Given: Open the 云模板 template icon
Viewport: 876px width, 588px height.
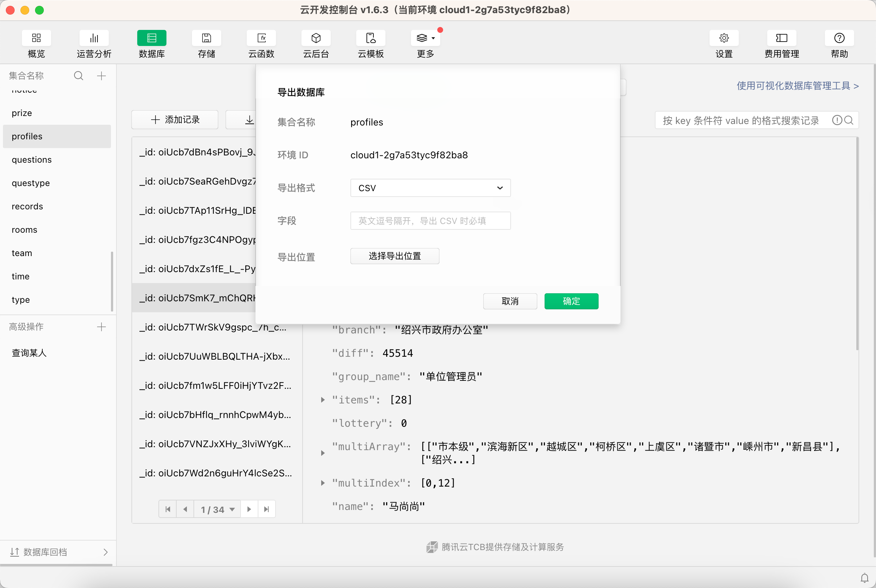Looking at the screenshot, I should [x=371, y=38].
